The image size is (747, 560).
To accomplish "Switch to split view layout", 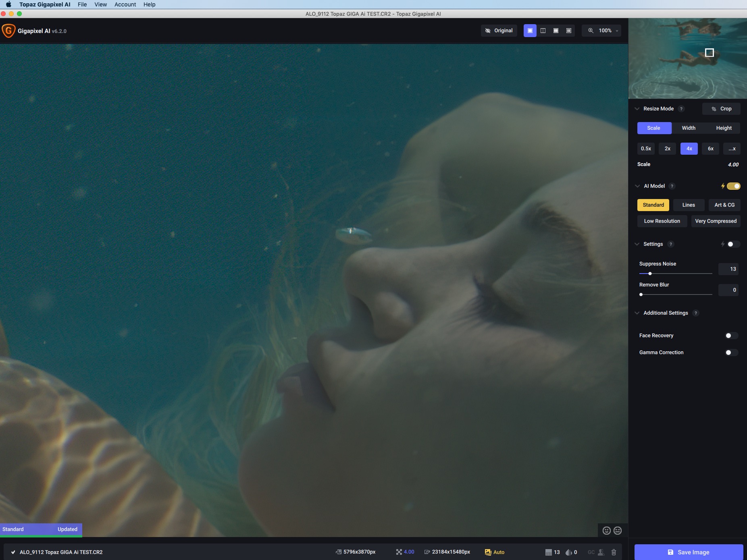I will pyautogui.click(x=543, y=31).
